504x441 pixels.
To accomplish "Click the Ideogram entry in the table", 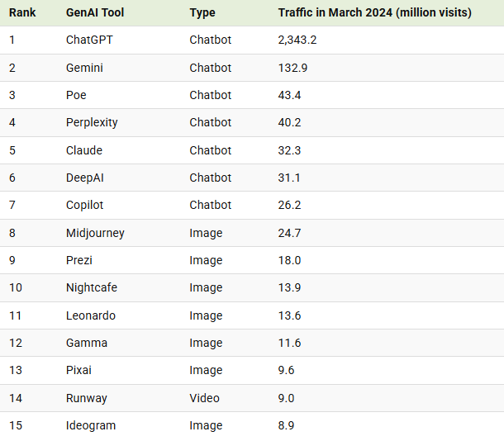I will (x=91, y=425).
